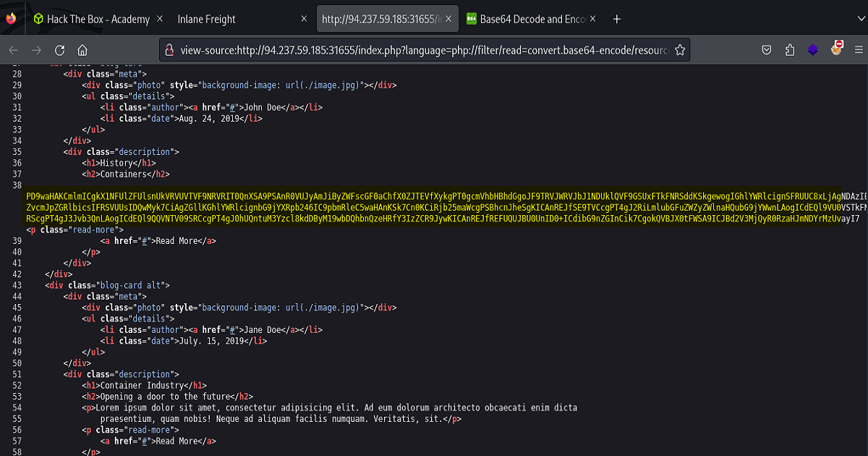Screen dimensions: 868x456
Task: Reload the current page
Action: click(60, 50)
